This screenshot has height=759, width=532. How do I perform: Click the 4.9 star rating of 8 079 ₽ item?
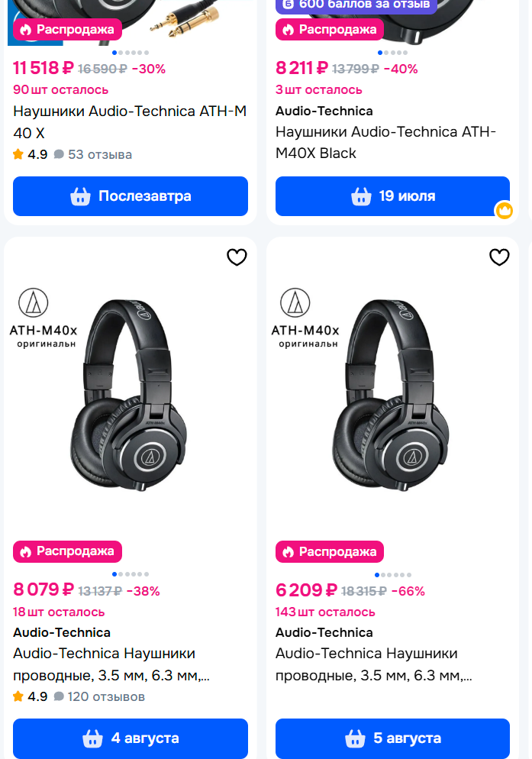click(x=30, y=696)
